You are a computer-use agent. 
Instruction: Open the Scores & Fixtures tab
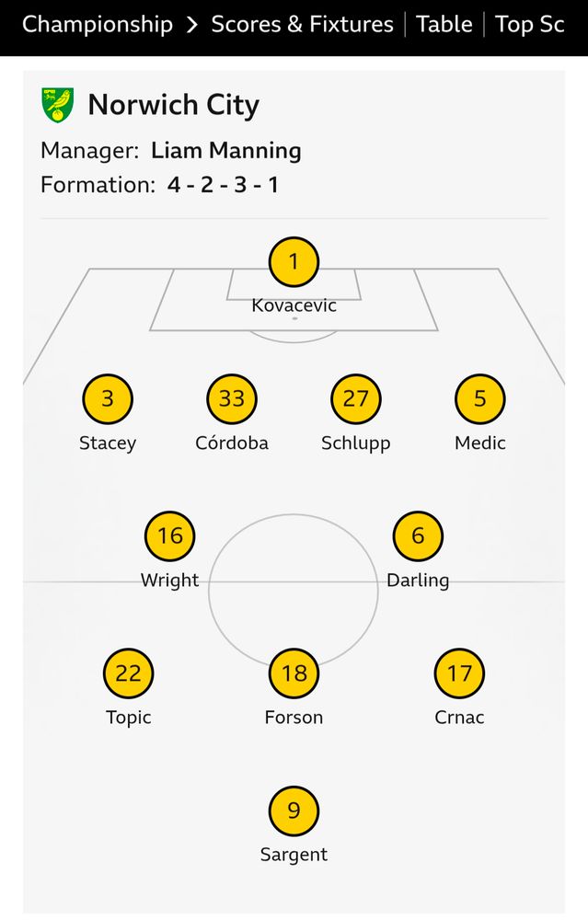click(302, 25)
